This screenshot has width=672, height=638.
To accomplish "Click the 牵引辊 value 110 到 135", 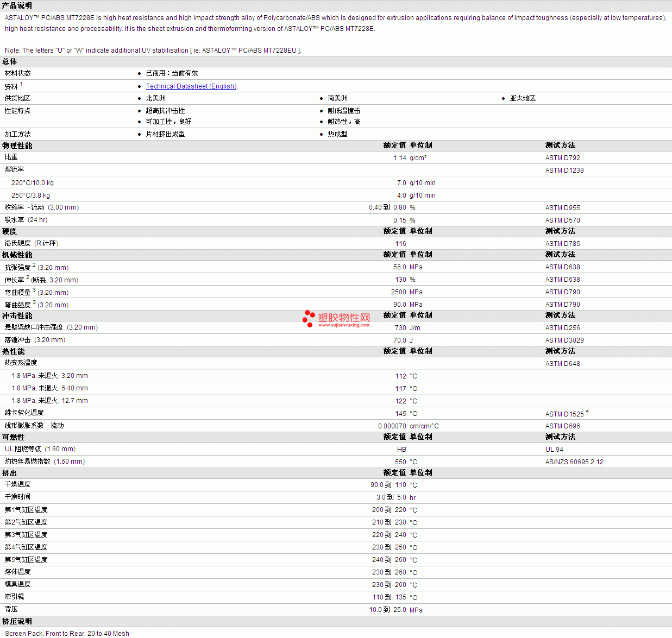I will 389,597.
